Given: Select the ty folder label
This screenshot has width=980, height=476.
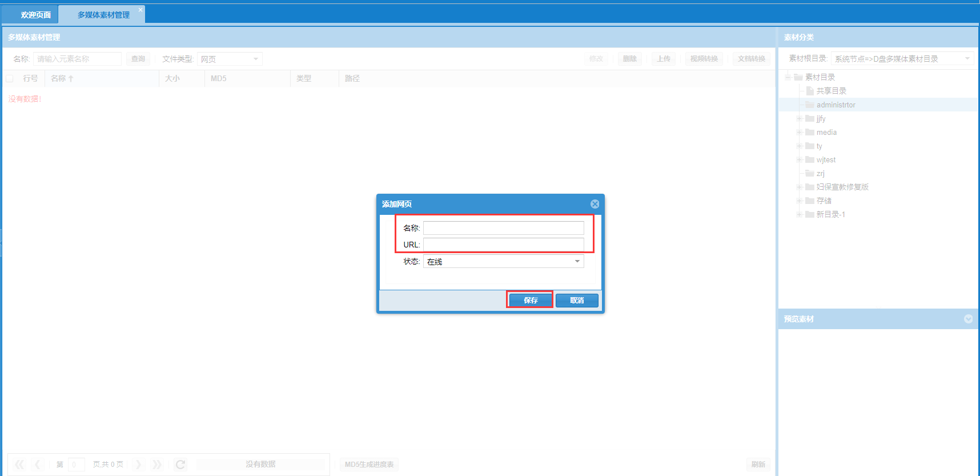Looking at the screenshot, I should 819,146.
